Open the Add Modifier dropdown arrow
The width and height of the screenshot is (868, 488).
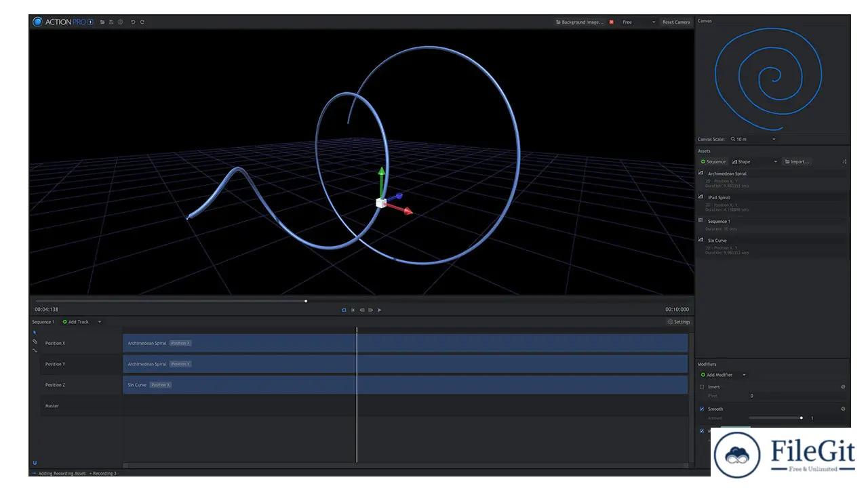click(x=744, y=375)
